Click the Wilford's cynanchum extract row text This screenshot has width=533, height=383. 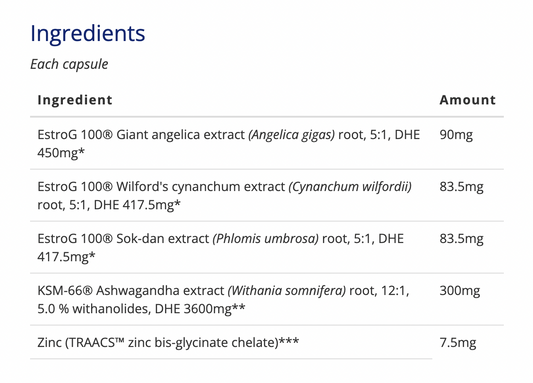click(224, 195)
